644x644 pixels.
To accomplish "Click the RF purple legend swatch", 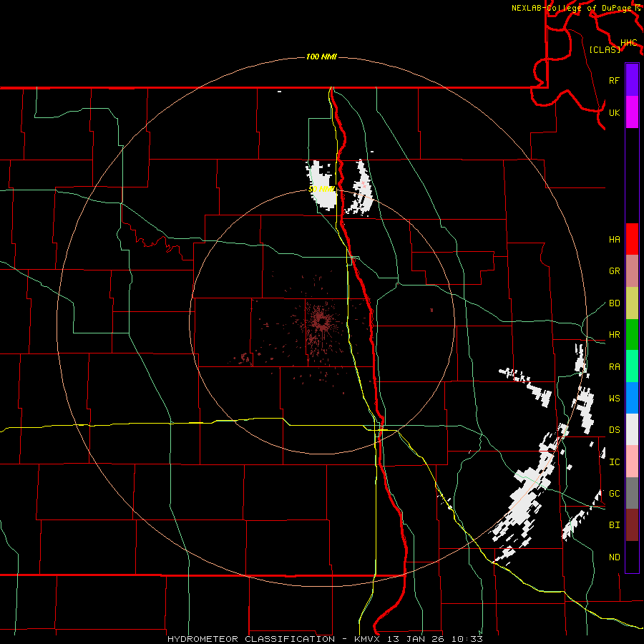I will (x=632, y=80).
